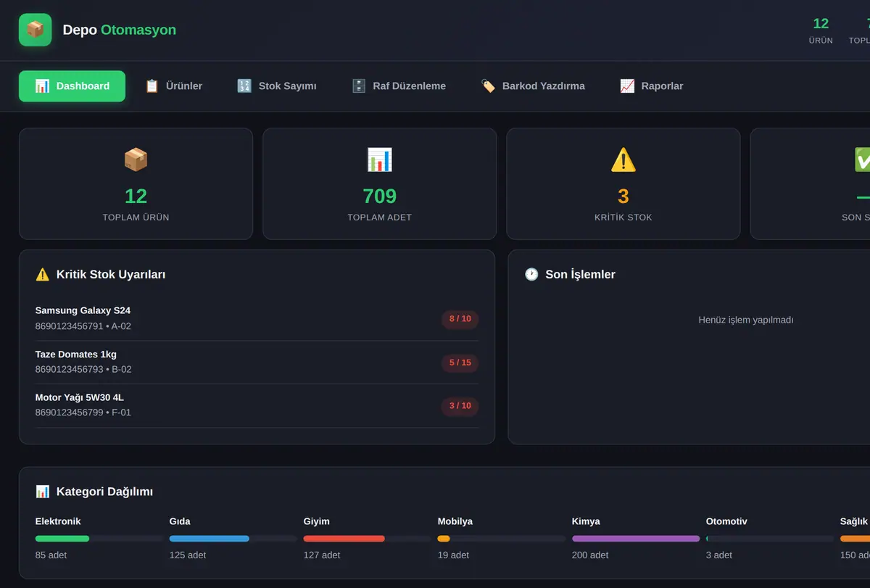Click the Kritik Stok value 3
This screenshot has width=870, height=588.
tap(623, 196)
